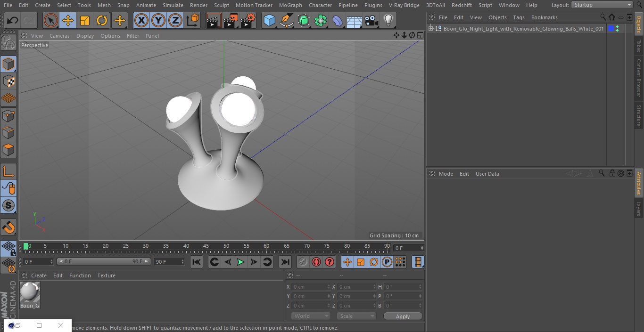644x332 pixels.
Task: Click the X position field stepper
Action: pos(329,287)
